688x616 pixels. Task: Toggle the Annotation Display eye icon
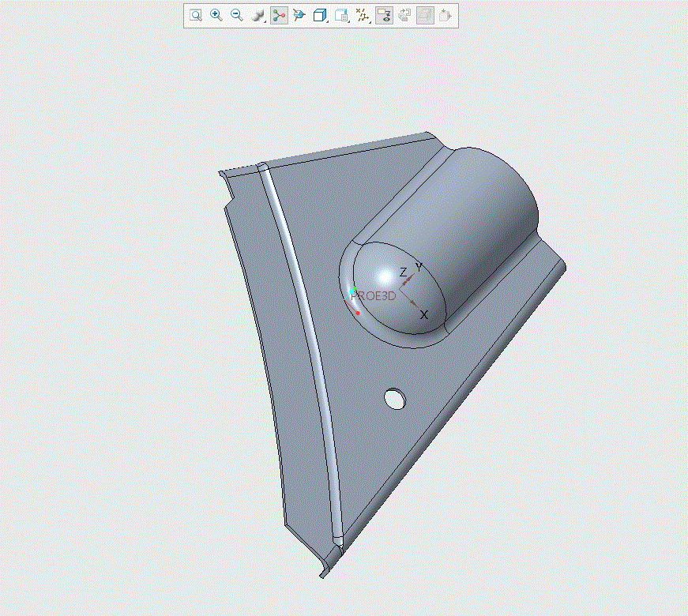[x=384, y=16]
